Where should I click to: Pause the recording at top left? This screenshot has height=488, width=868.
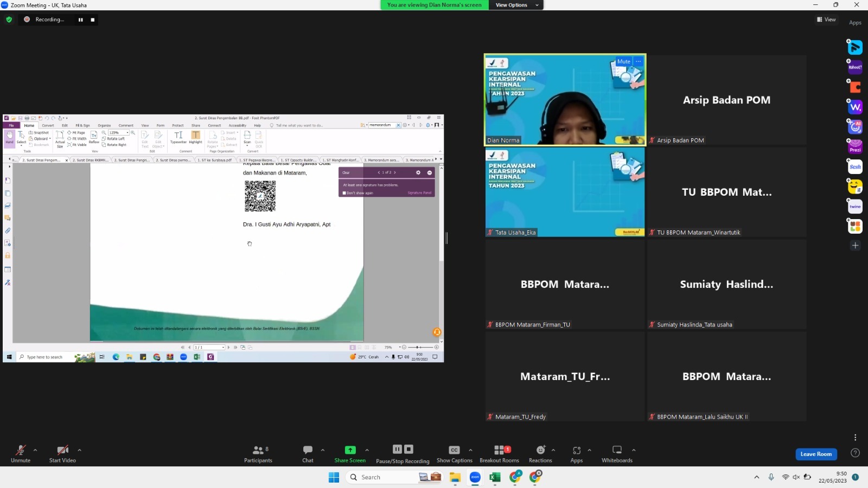coord(81,20)
